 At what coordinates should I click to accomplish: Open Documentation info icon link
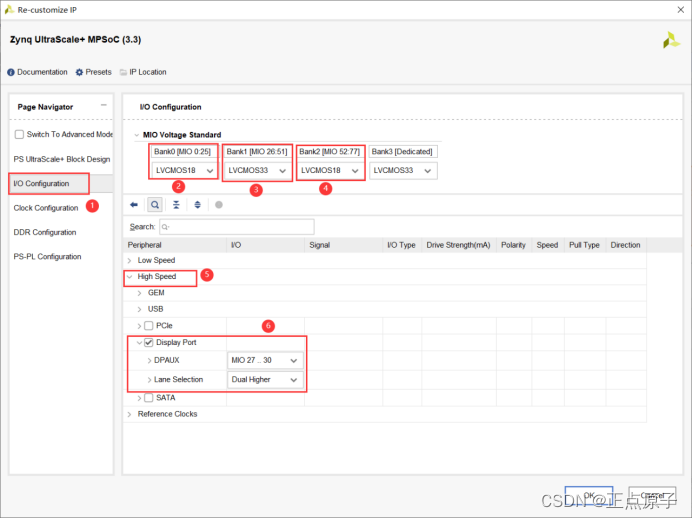tap(38, 72)
